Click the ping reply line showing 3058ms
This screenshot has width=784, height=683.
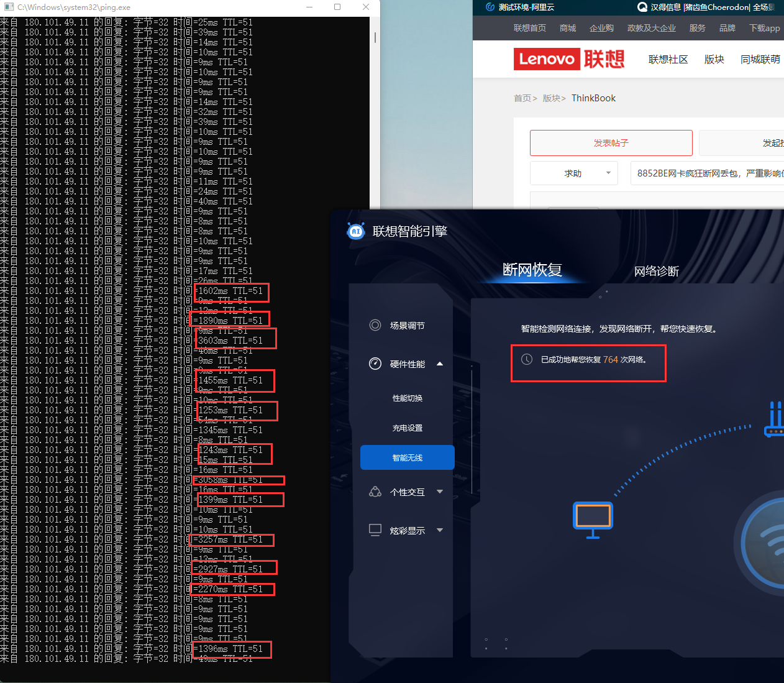(x=132, y=480)
